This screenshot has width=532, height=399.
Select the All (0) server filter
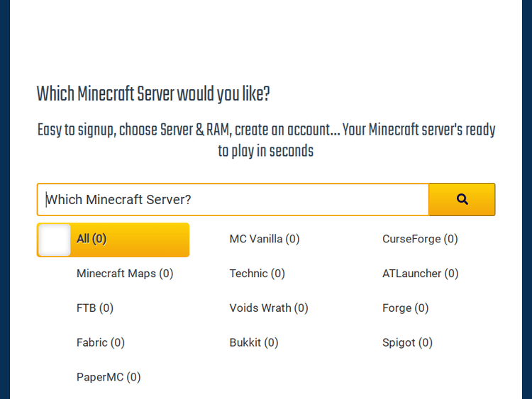click(x=92, y=240)
